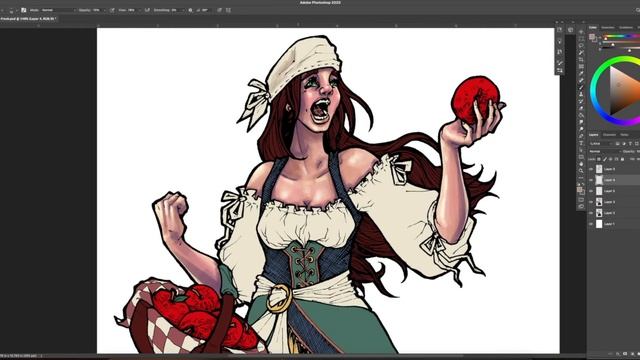Select the Path Selection tool
The height and width of the screenshot is (360, 640).
(581, 150)
